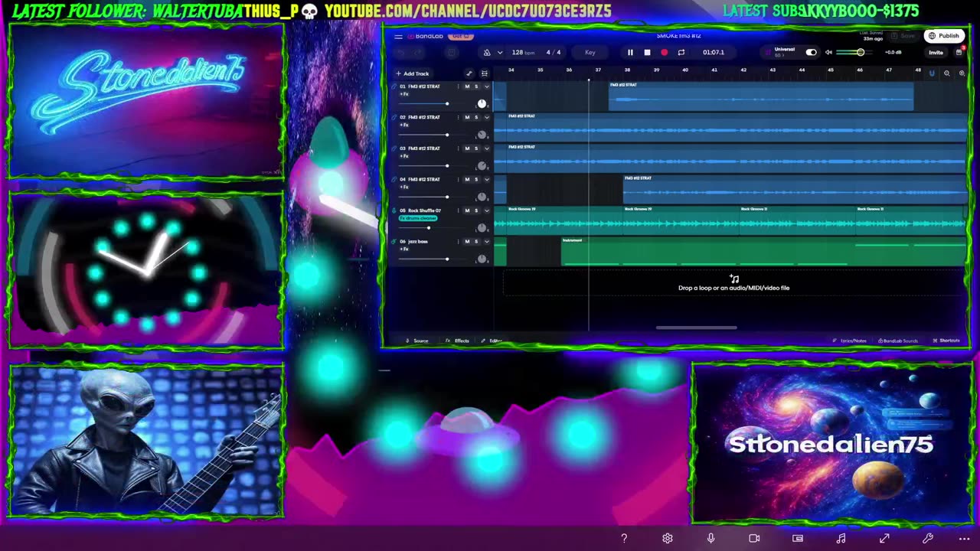Open the Lyrics/Notes panel
Screen dimensions: 980x551
click(850, 341)
